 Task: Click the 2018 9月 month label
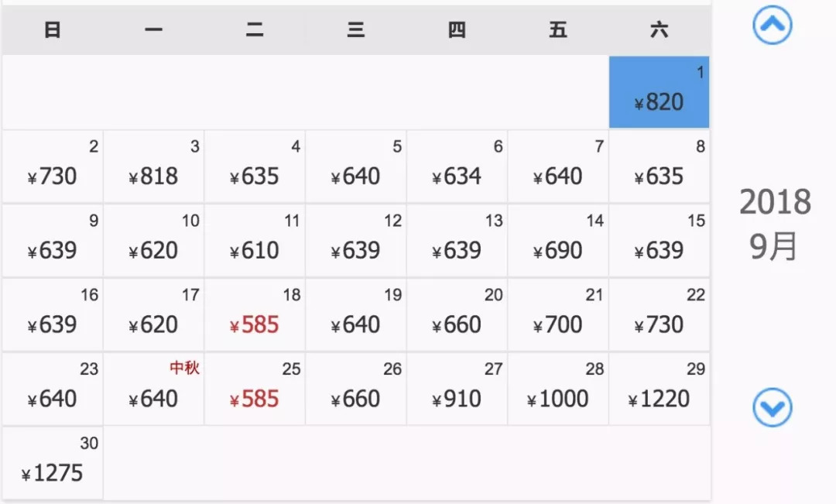[x=774, y=224]
